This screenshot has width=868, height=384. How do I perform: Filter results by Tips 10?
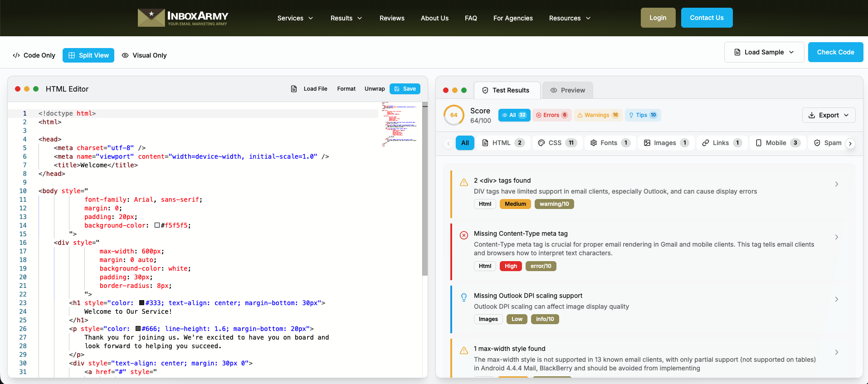(643, 115)
